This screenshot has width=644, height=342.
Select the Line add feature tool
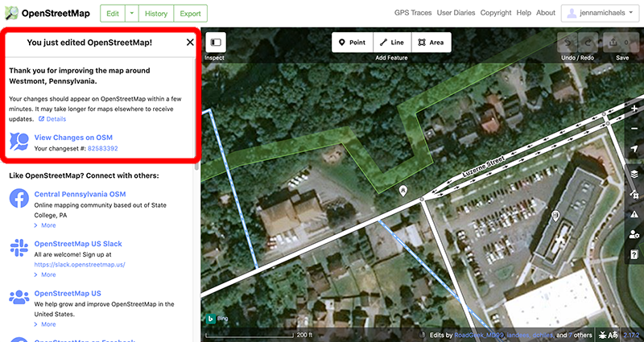pyautogui.click(x=392, y=43)
